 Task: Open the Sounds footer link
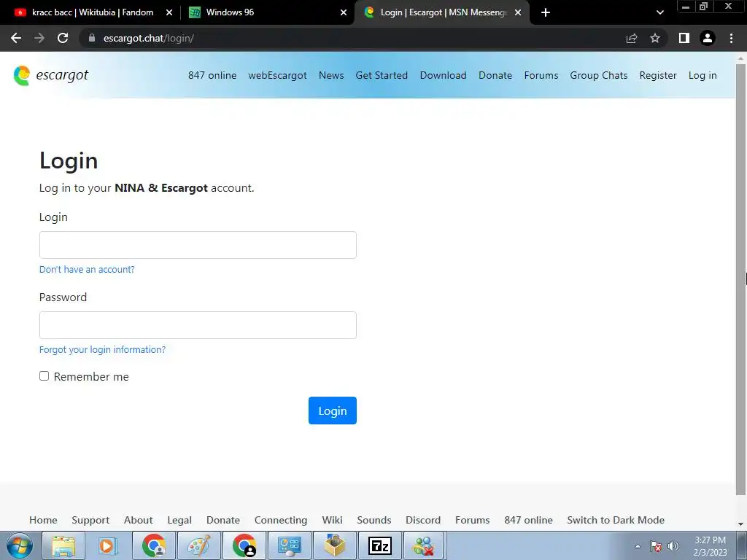pos(374,520)
